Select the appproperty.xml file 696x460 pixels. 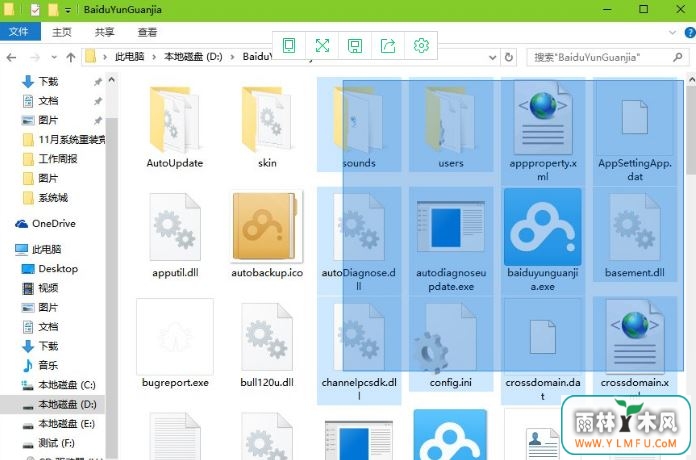tap(543, 131)
